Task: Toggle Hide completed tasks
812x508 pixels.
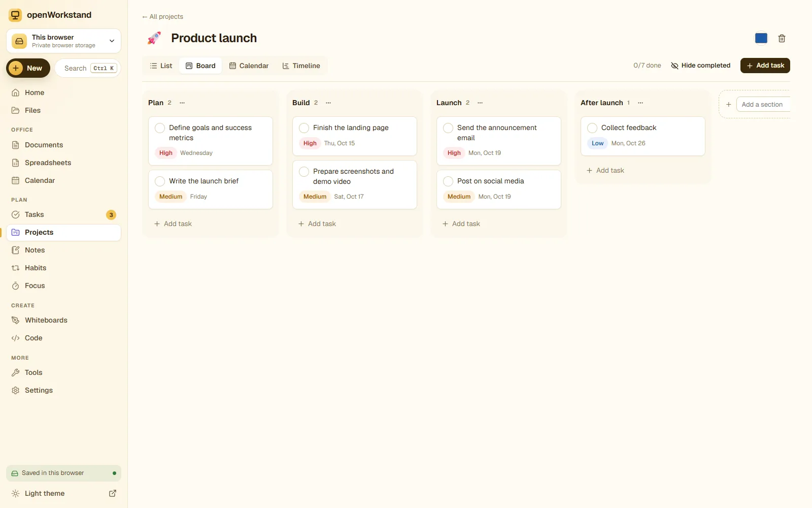Action: coord(700,66)
